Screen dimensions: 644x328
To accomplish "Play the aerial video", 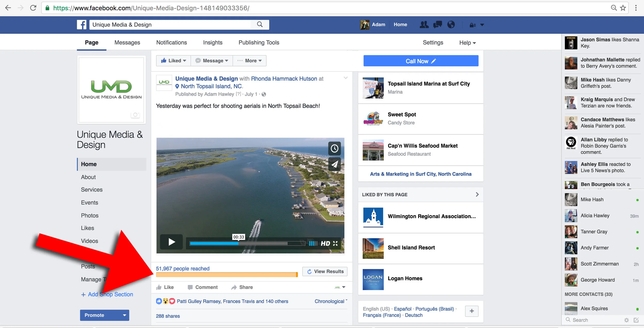I will (x=172, y=242).
